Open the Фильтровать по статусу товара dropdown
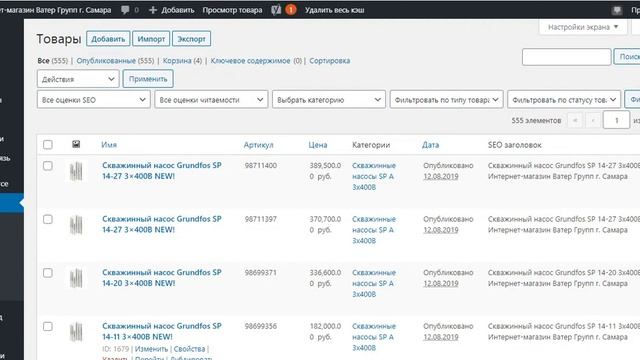Viewport: 640px width, 360px height. pyautogui.click(x=564, y=100)
